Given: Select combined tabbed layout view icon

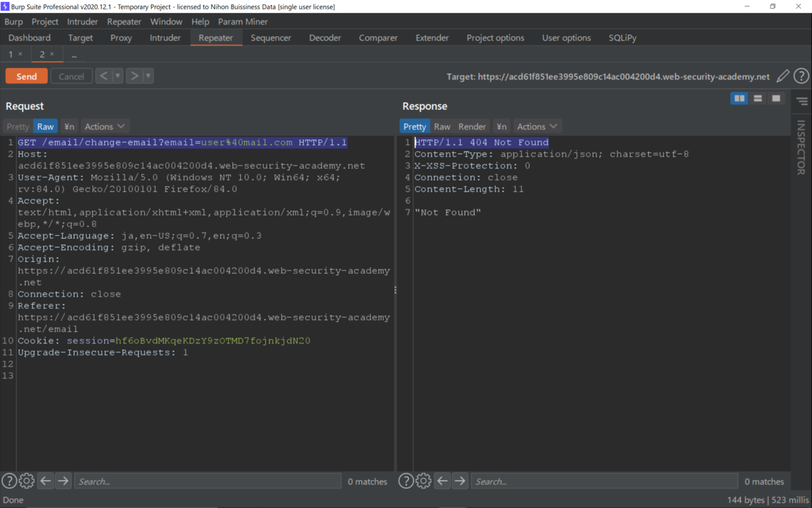Looking at the screenshot, I should (x=776, y=99).
